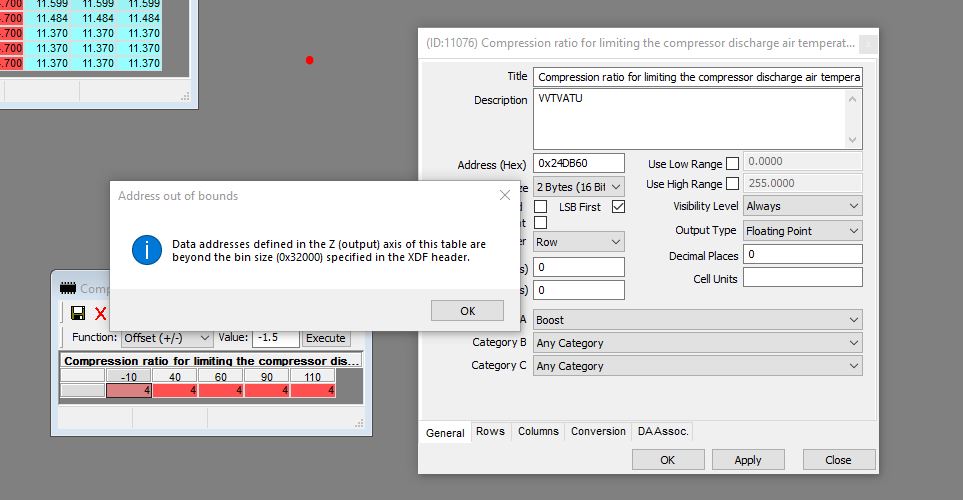Uncheck the LSB First checkbox
This screenshot has height=500, width=963.
(618, 206)
